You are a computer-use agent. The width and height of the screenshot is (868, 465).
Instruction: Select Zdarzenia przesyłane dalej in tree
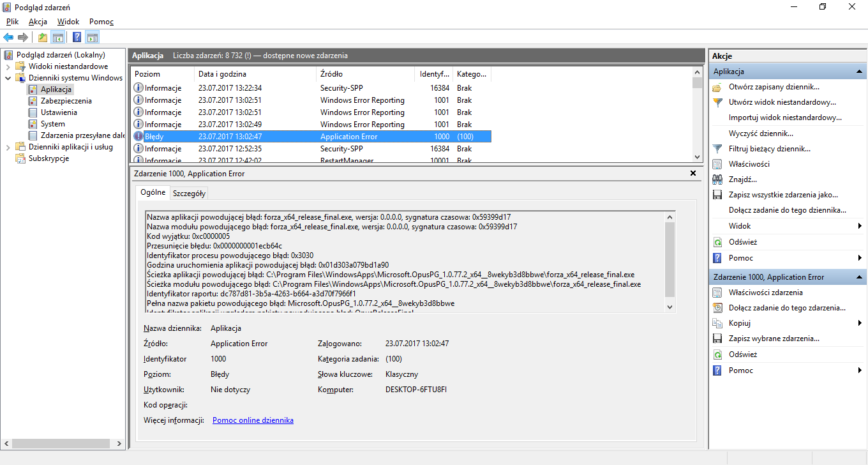coord(83,135)
